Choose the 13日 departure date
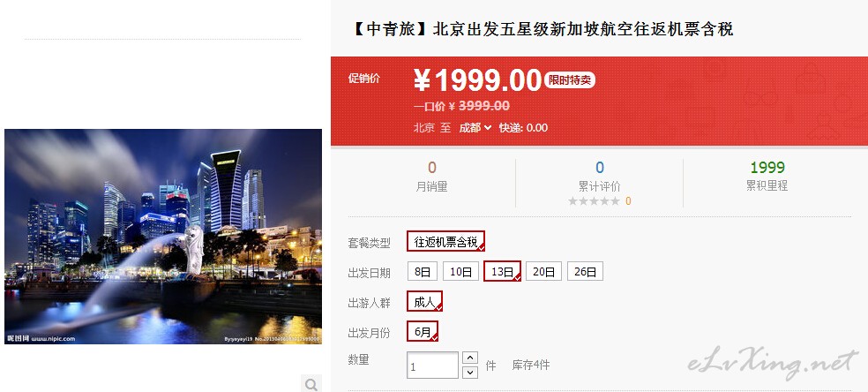The height and width of the screenshot is (392, 868). [x=502, y=271]
